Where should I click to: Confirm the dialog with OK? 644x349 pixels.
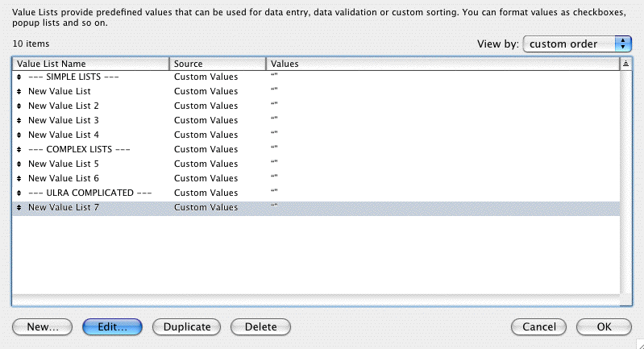tap(604, 326)
